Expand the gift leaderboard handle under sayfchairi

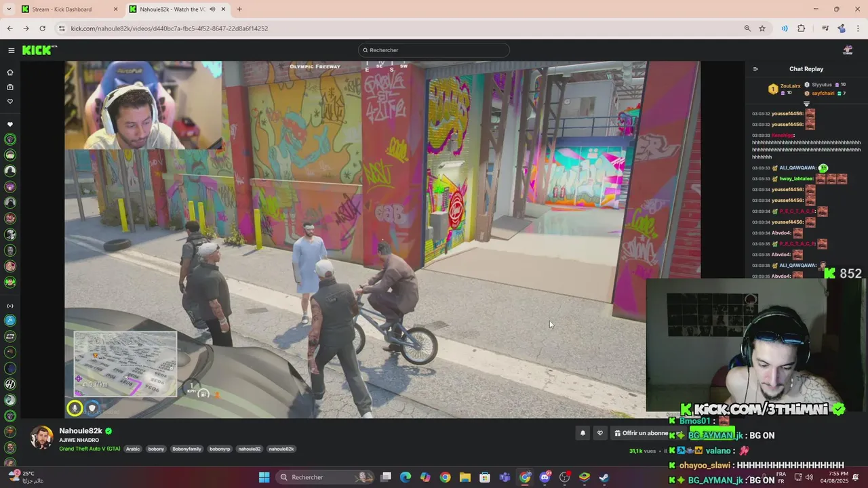806,104
